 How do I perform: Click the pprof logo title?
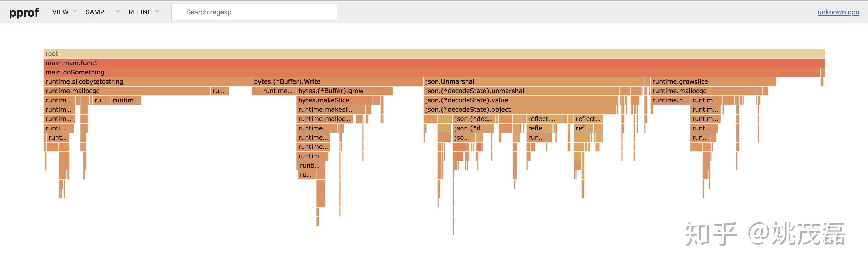pyautogui.click(x=24, y=12)
